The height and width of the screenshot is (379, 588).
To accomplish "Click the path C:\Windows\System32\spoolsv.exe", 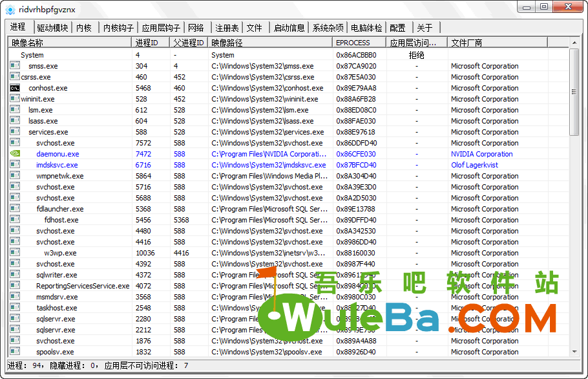I will (267, 352).
